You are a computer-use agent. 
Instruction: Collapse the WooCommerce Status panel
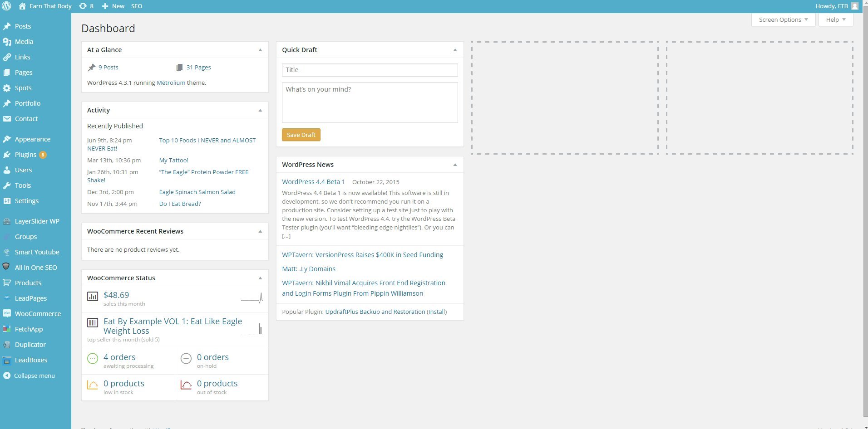click(x=260, y=278)
